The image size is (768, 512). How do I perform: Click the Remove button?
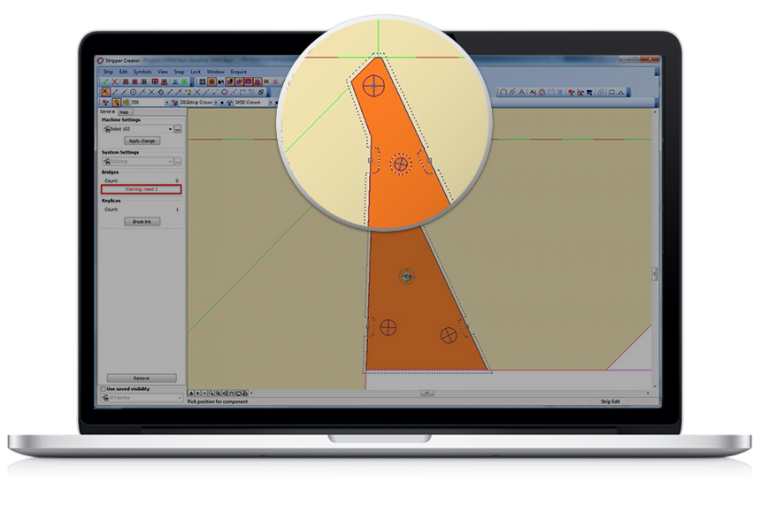click(142, 378)
